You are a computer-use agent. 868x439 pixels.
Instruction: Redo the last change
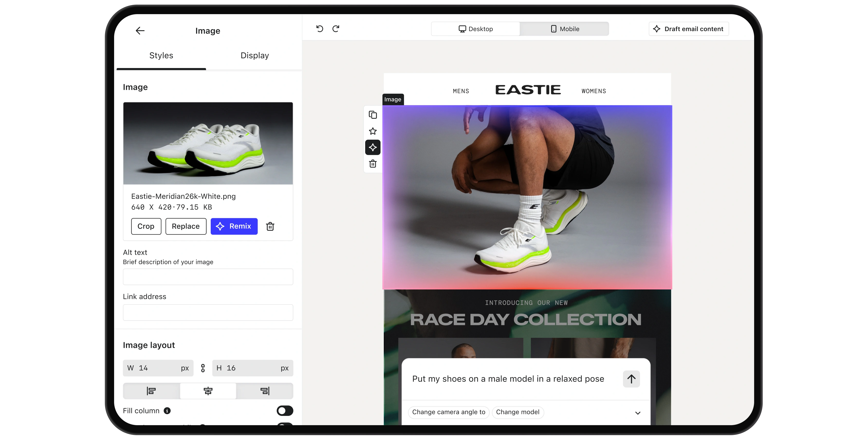(x=336, y=28)
